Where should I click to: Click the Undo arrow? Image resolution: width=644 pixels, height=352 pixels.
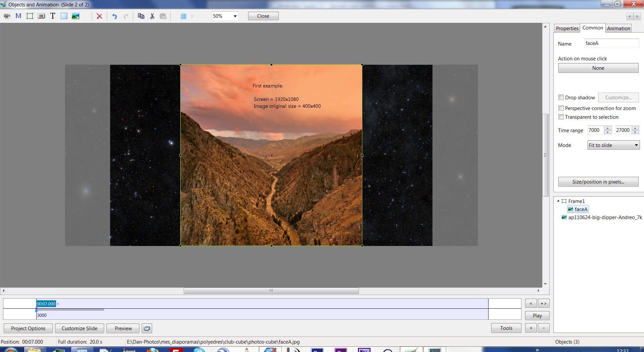pos(114,16)
